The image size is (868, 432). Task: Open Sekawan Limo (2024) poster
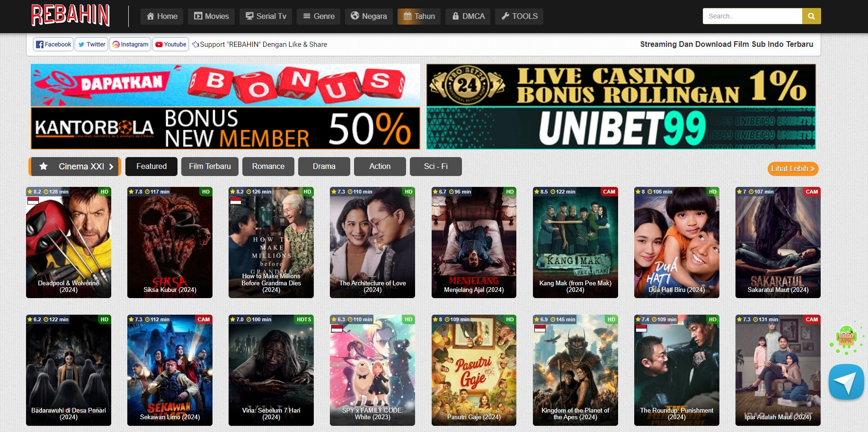click(170, 370)
